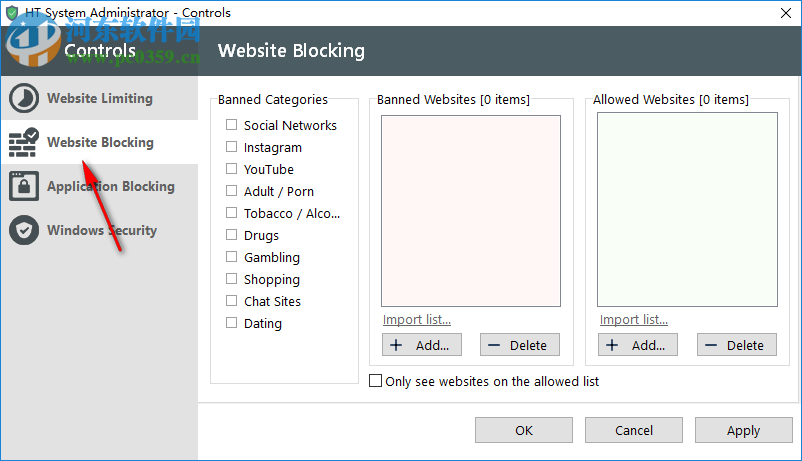
Task: Click the Application Blocking lock icon
Action: coord(24,187)
